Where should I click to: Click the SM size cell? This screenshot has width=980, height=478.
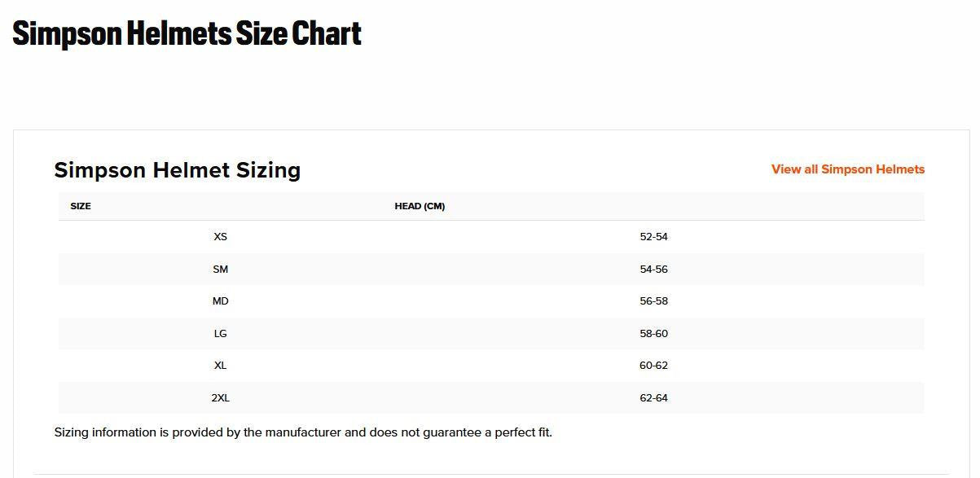pyautogui.click(x=220, y=270)
